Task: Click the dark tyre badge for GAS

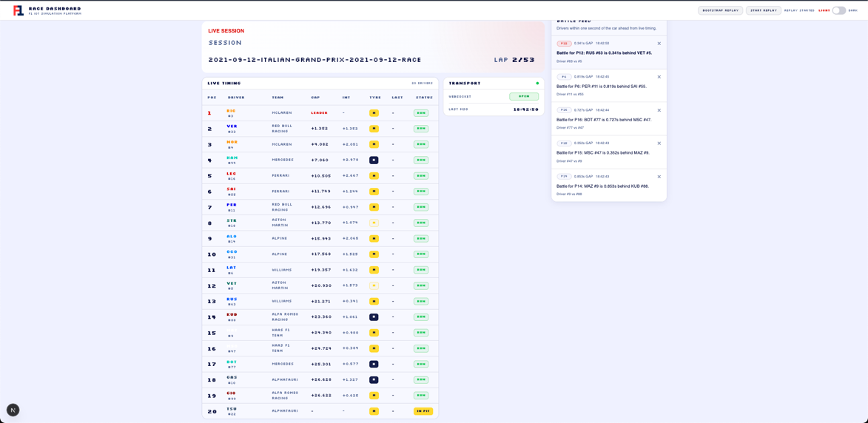Action: pyautogui.click(x=374, y=380)
